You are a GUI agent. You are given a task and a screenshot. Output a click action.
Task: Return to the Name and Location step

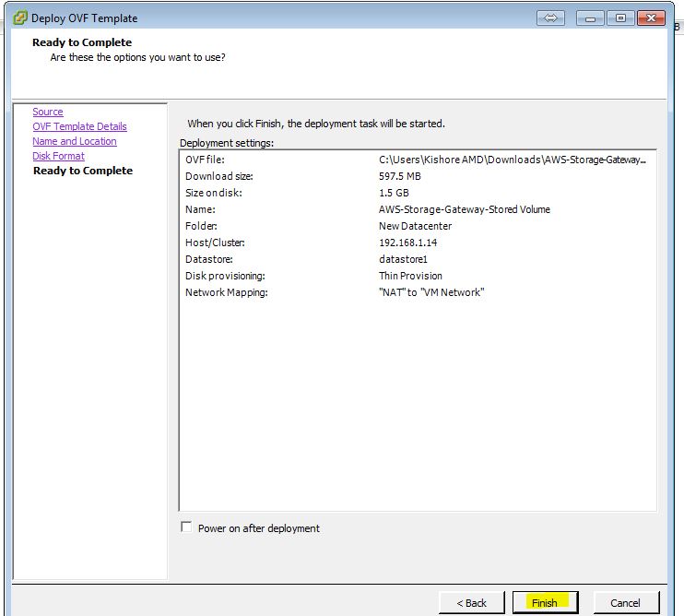[x=74, y=141]
